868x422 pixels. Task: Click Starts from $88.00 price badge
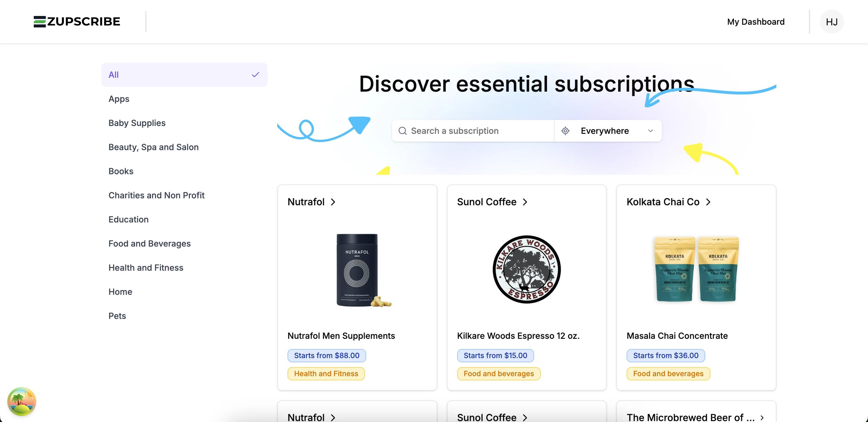coord(326,355)
